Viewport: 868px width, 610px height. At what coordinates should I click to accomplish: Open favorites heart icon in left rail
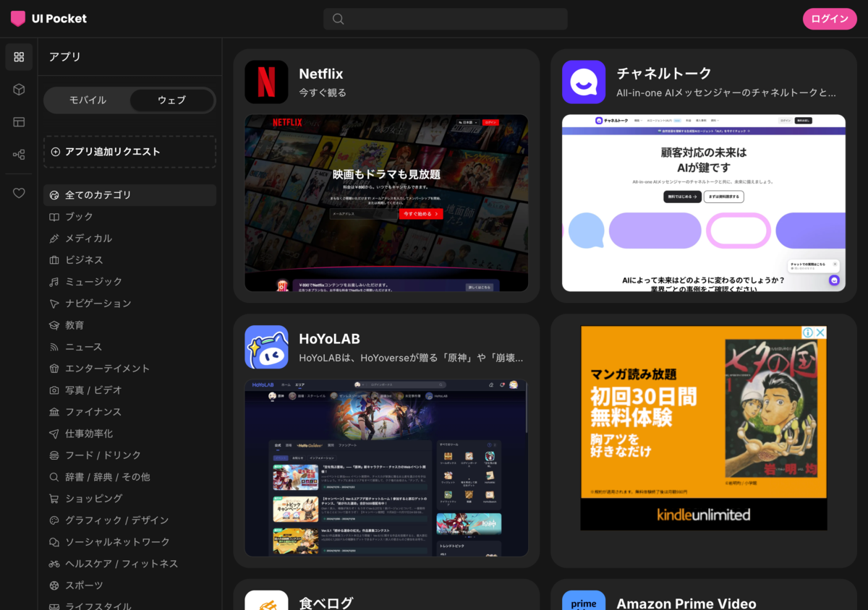(x=19, y=193)
